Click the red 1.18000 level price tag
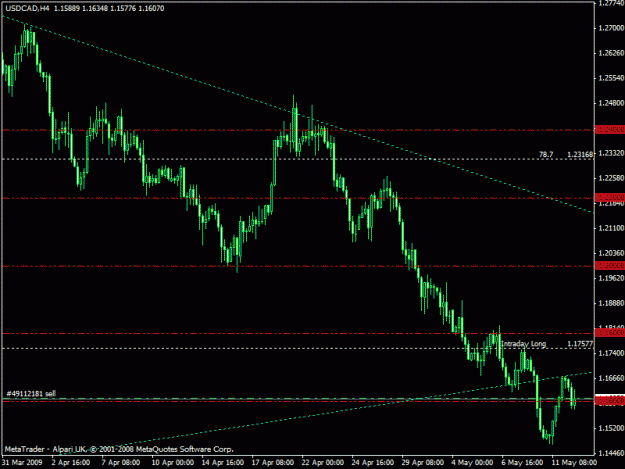 610,333
